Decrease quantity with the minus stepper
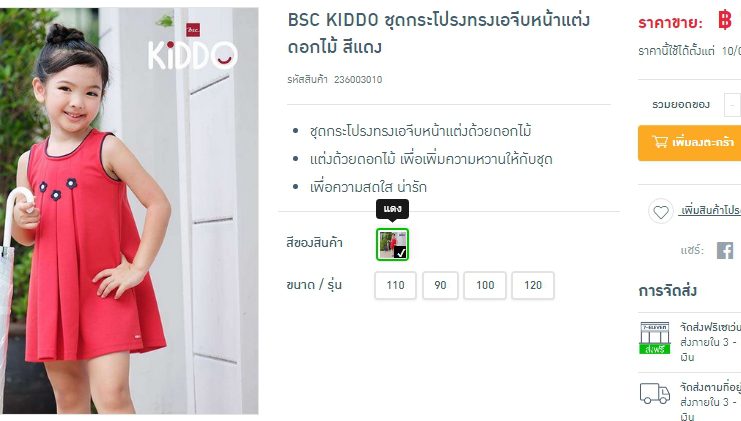This screenshot has height=421, width=741. pyautogui.click(x=732, y=105)
